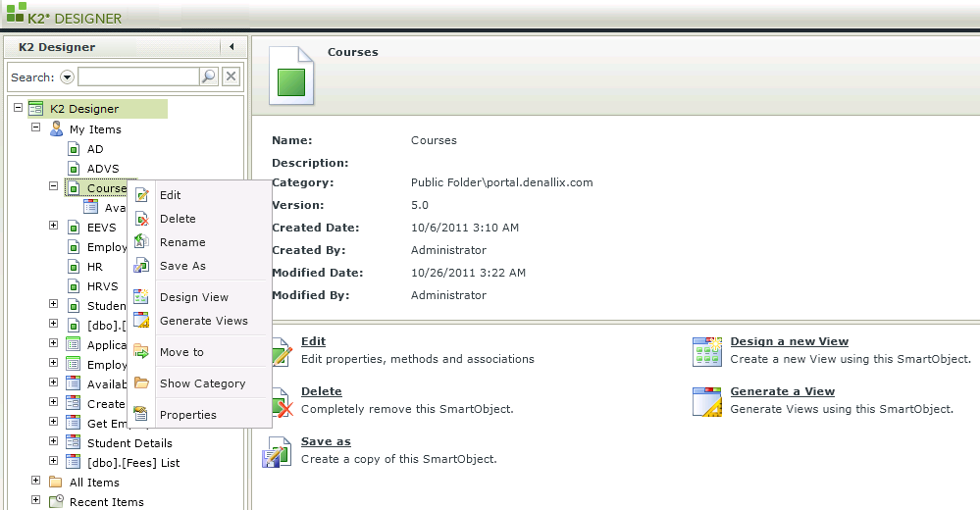Select the AD SmartObject
980x510 pixels.
95,149
